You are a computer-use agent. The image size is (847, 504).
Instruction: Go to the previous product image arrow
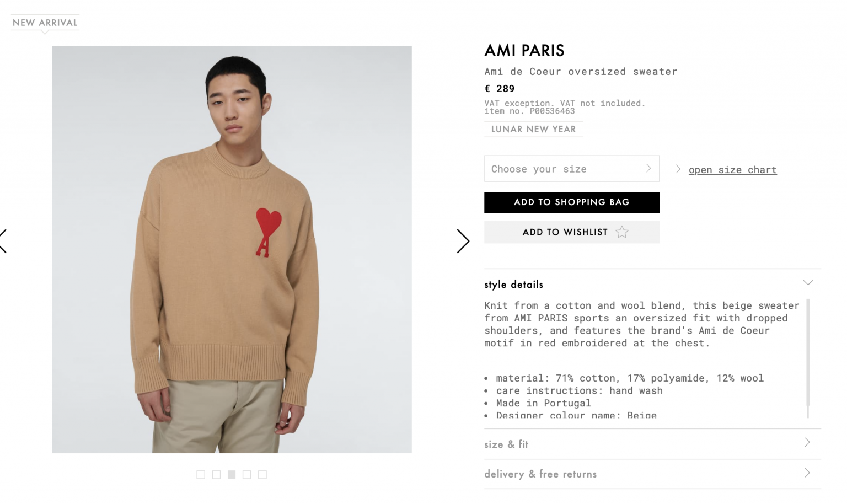[3, 242]
